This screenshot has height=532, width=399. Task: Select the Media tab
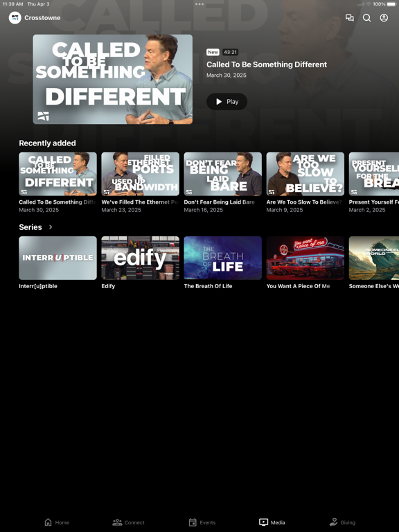pos(272,522)
